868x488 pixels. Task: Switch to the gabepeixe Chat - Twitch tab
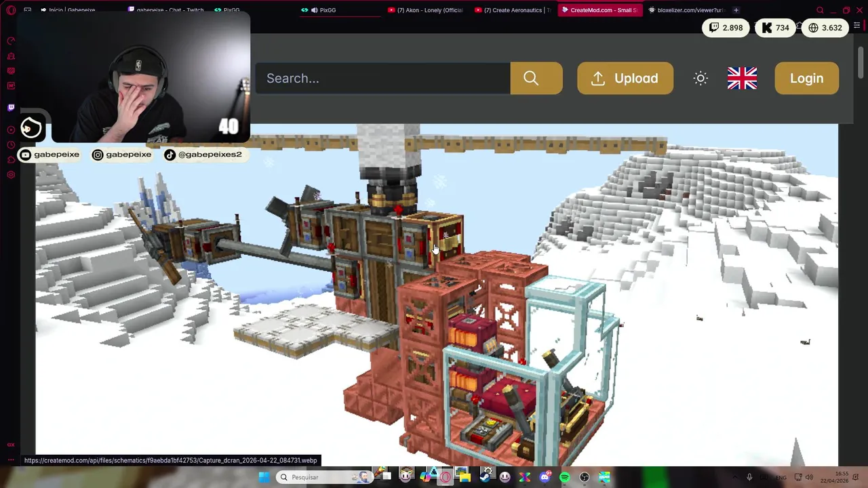166,10
